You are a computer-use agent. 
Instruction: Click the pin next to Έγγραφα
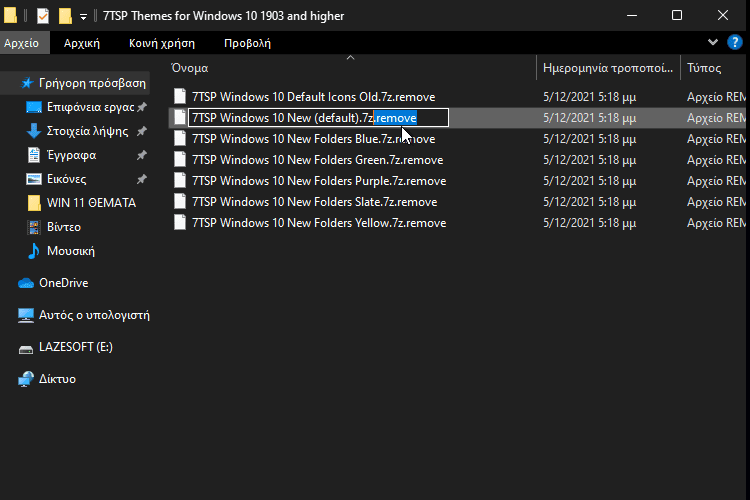click(x=142, y=155)
